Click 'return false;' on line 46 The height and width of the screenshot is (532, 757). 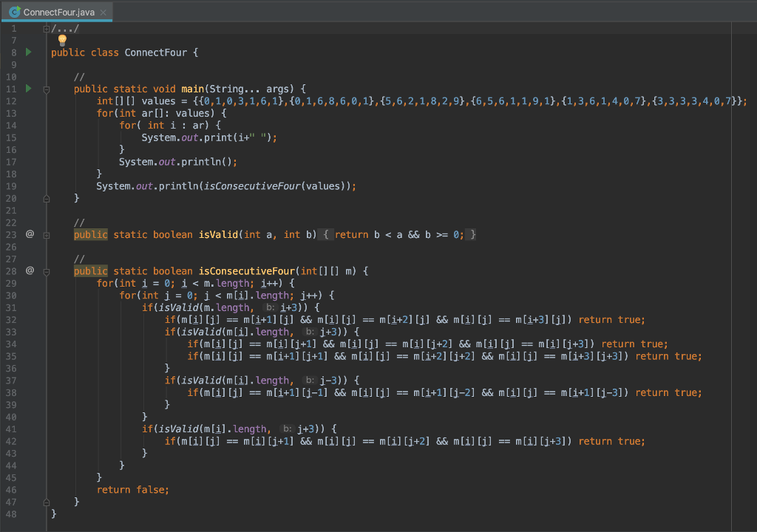point(133,490)
